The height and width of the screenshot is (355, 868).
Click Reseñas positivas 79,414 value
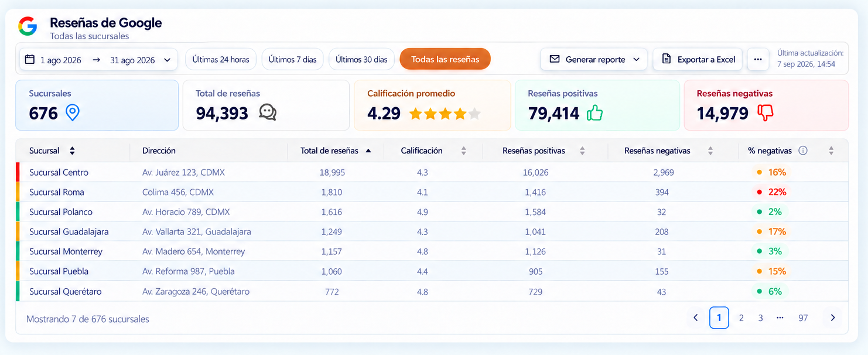(553, 113)
